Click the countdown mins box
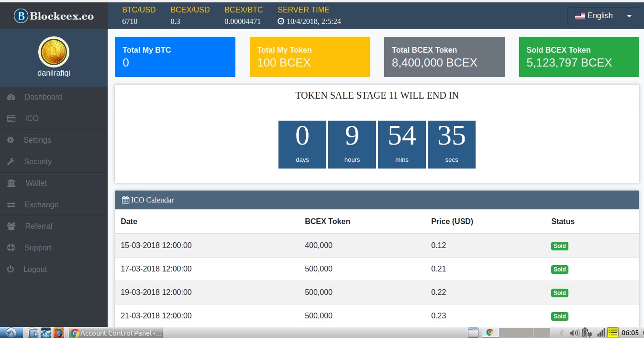Viewport: 644px width, 338px height. (x=402, y=145)
